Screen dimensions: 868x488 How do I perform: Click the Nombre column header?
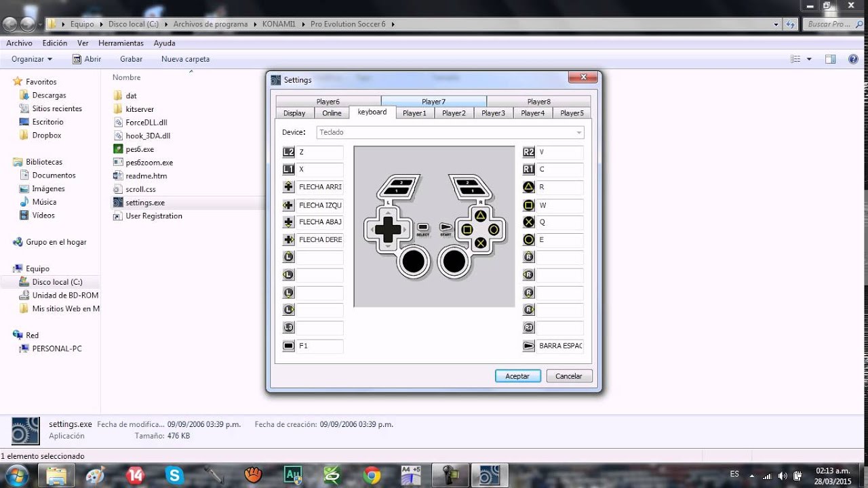point(126,77)
